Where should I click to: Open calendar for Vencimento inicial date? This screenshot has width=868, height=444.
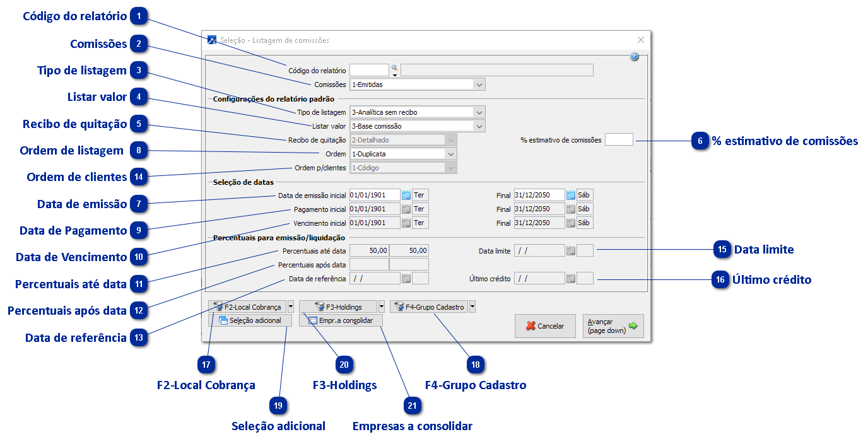click(406, 223)
